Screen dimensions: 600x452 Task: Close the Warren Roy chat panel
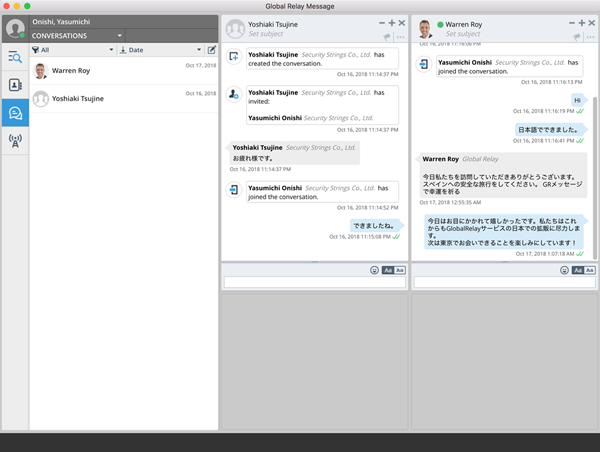592,23
